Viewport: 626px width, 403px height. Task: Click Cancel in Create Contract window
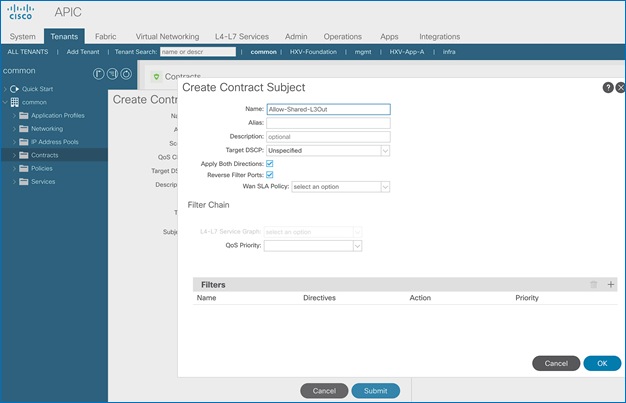324,391
